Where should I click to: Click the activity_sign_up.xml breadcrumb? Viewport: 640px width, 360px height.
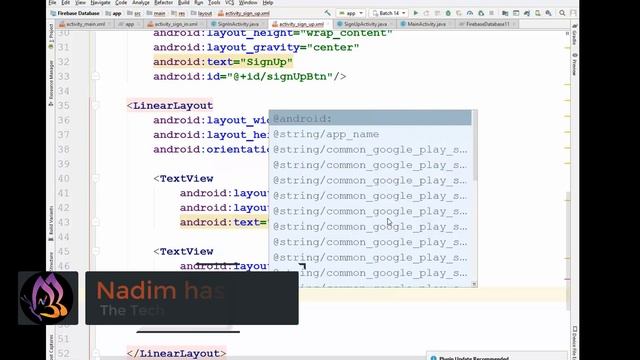coord(244,13)
